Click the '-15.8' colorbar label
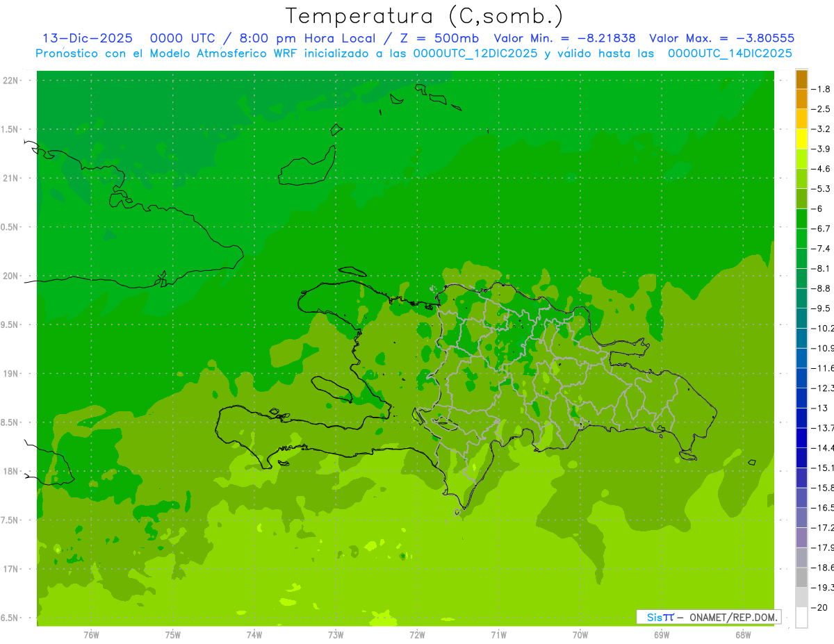This screenshot has height=644, width=834. point(823,488)
